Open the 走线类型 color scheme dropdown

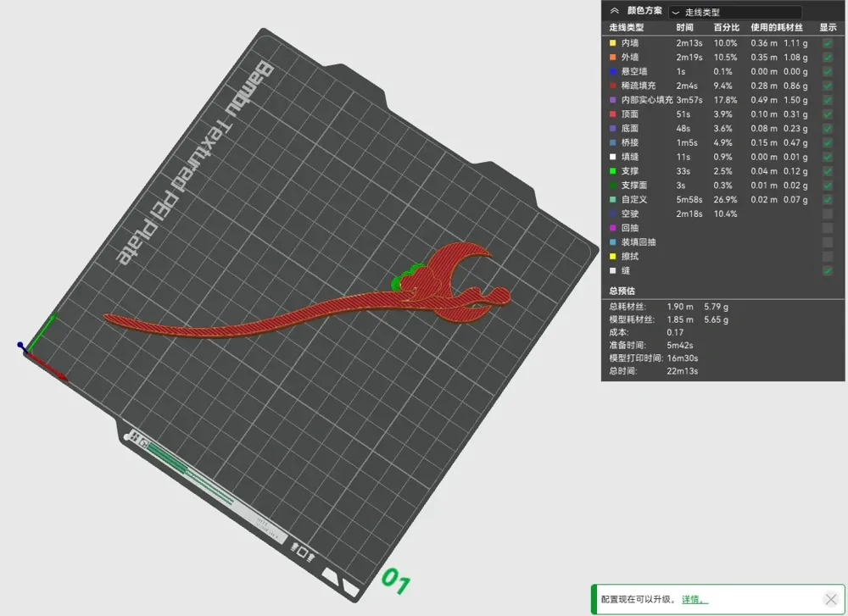[x=735, y=12]
